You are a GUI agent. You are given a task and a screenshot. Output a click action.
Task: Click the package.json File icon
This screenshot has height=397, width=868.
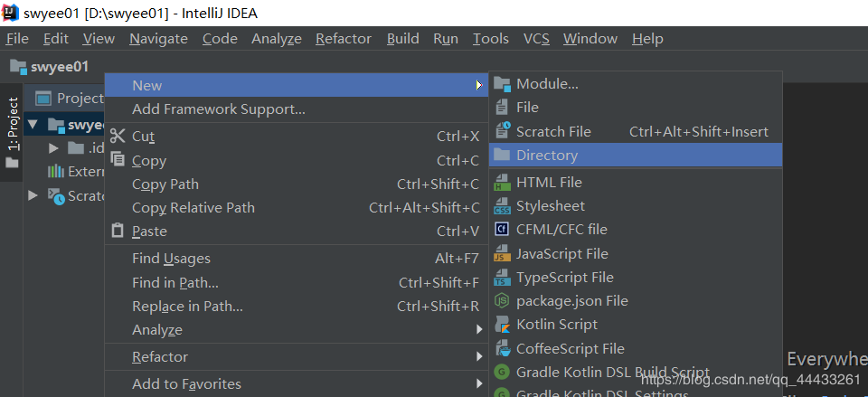click(x=502, y=301)
